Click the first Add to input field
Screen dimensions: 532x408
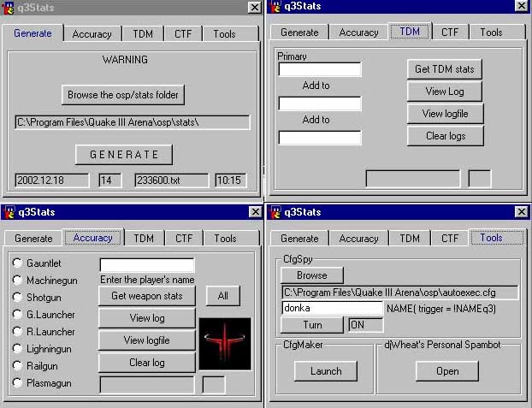[x=320, y=103]
